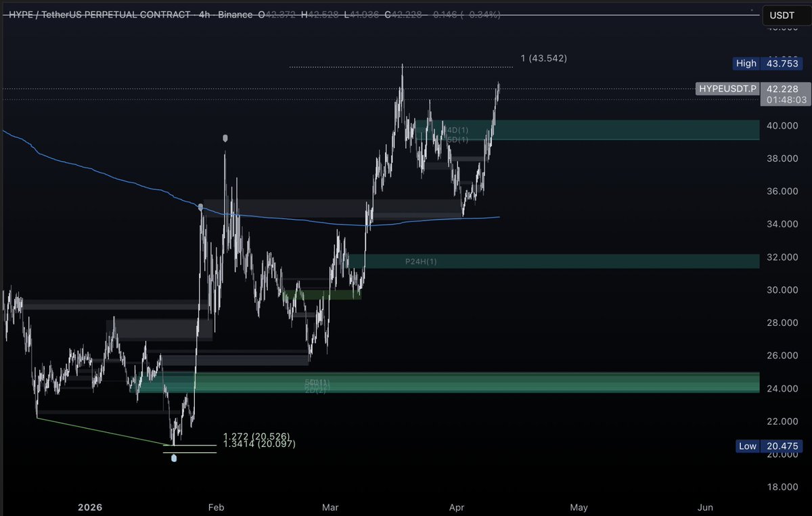
Task: Click 22.000 on the price axis
Action: click(x=782, y=421)
